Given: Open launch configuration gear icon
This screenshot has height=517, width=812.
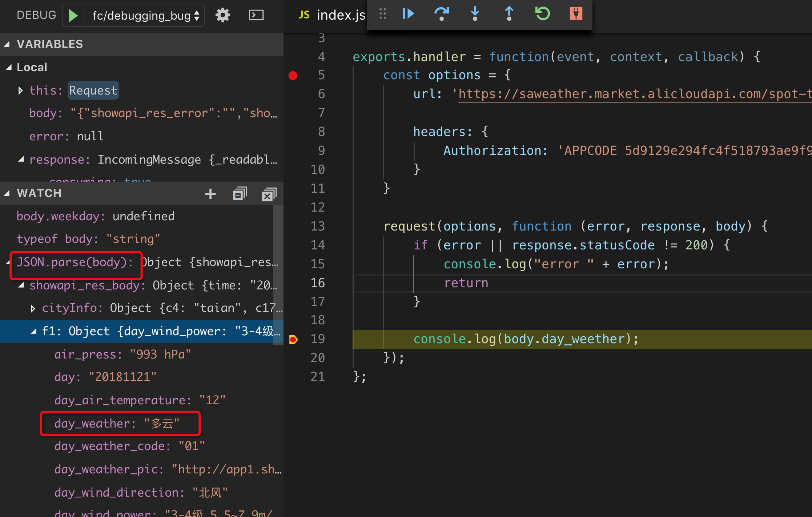Looking at the screenshot, I should tap(222, 15).
